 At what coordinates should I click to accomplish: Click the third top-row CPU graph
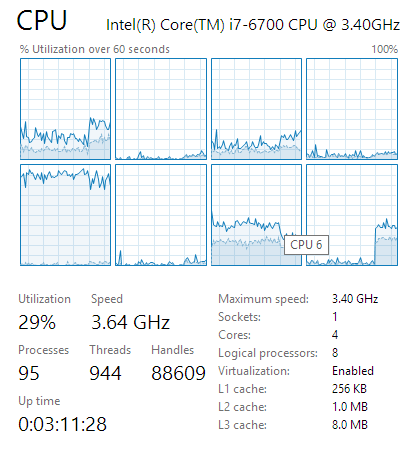(256, 109)
